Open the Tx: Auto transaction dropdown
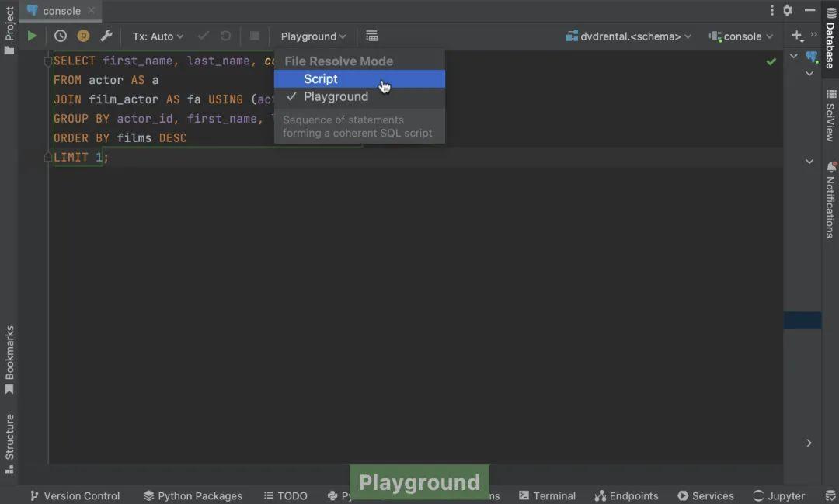 (158, 36)
